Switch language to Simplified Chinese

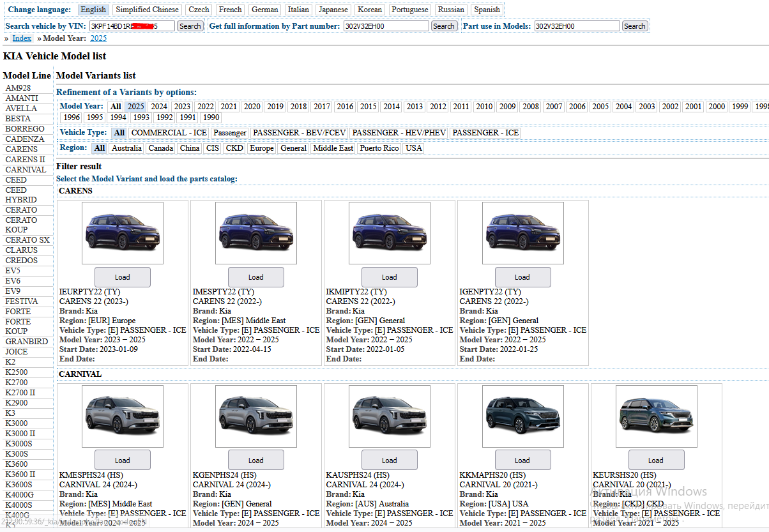point(148,10)
